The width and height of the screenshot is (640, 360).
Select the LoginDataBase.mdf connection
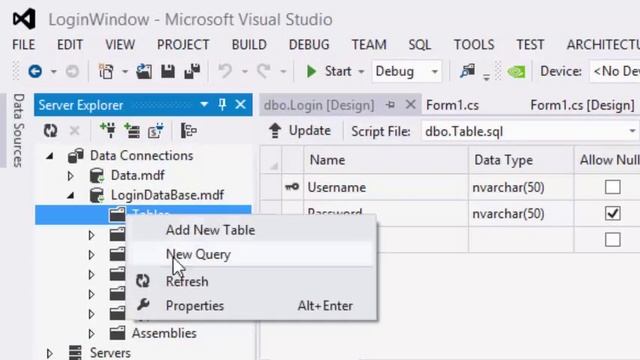167,195
